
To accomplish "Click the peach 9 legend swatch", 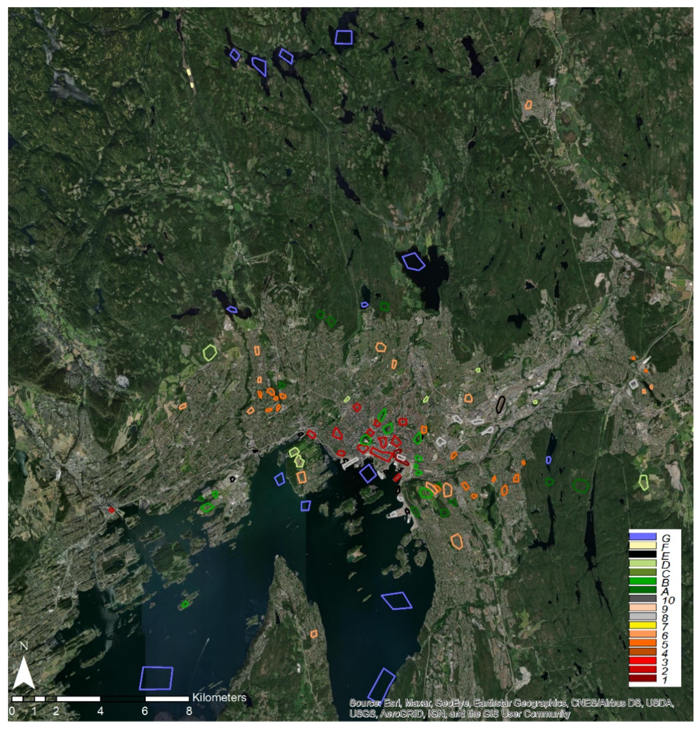I will point(642,608).
